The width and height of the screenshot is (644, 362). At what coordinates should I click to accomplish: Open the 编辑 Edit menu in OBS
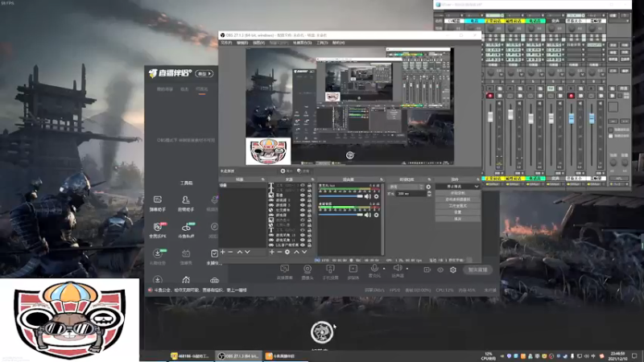[x=242, y=43]
